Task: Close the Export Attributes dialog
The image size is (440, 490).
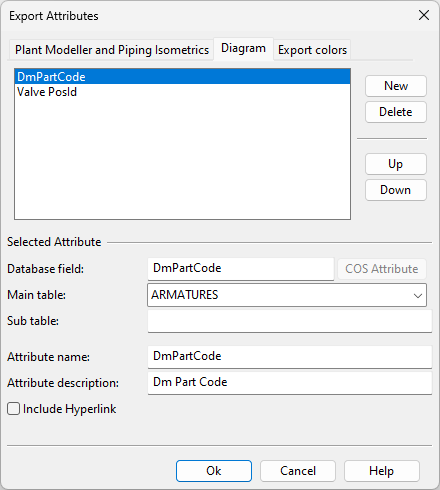Action: (424, 15)
